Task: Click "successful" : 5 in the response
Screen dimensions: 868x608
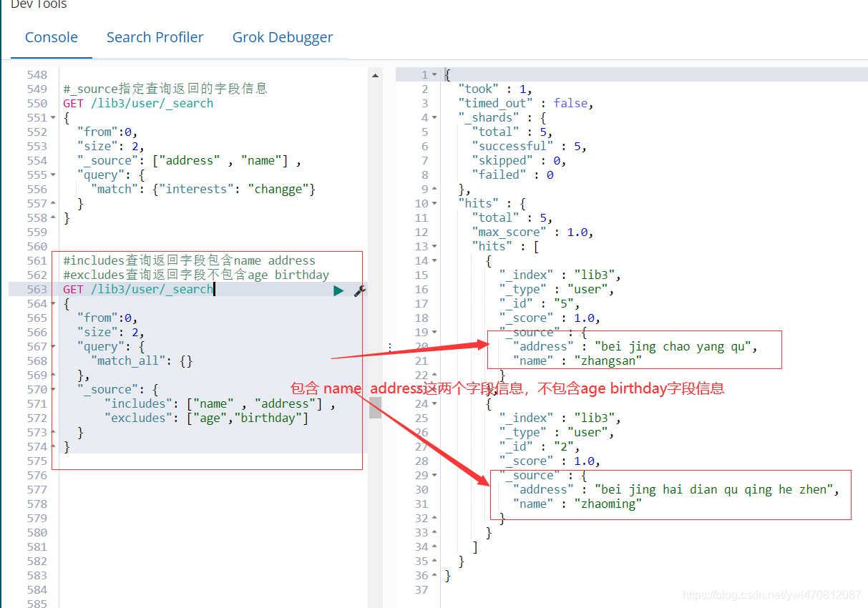Action: click(x=530, y=146)
